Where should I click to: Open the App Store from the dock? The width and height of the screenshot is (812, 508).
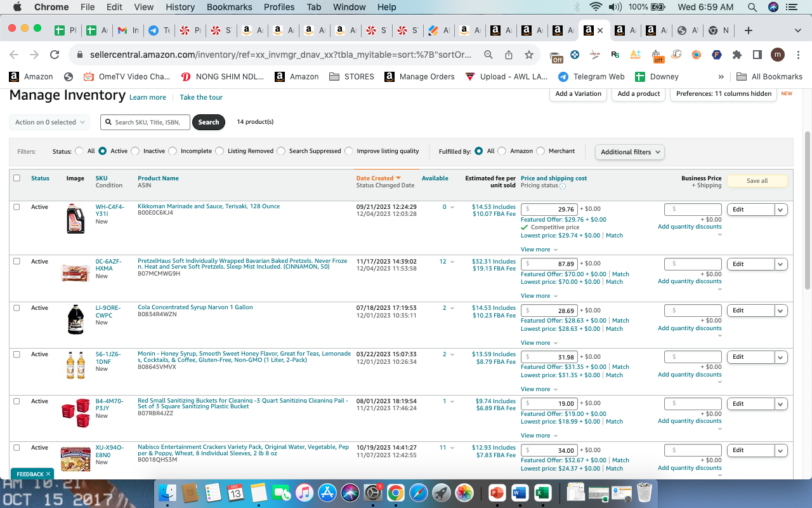pos(327,492)
